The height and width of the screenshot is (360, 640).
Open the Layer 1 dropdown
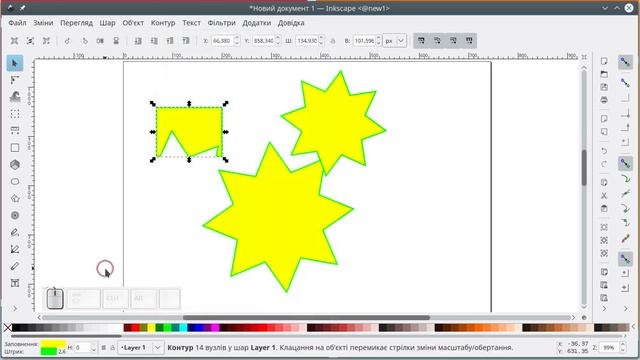[x=141, y=348]
